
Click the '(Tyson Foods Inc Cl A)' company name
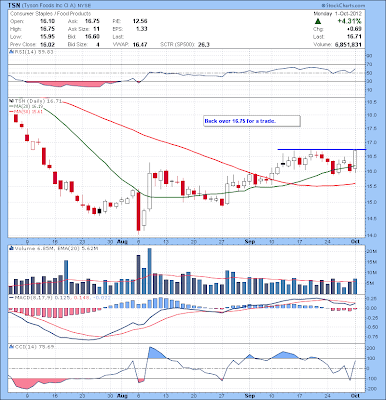pos(49,6)
